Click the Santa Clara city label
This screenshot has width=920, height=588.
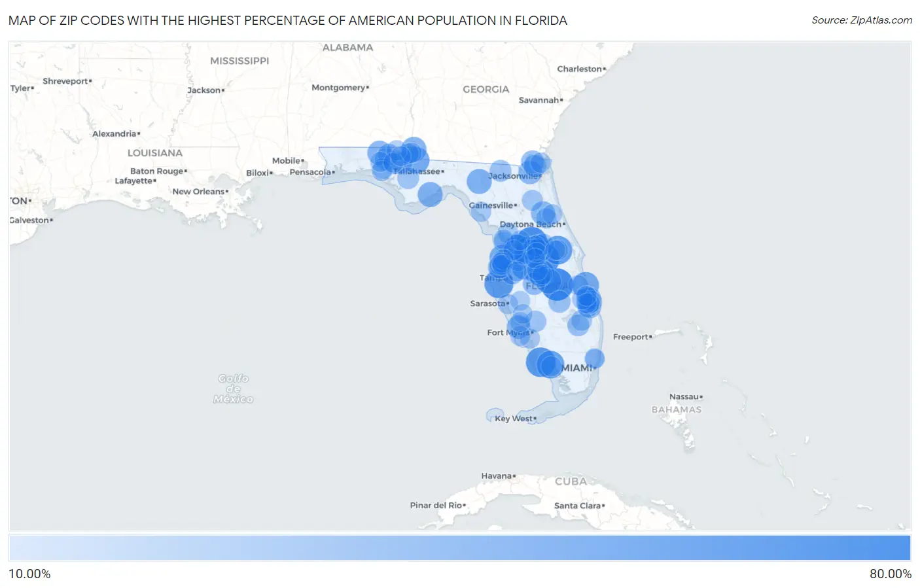click(x=577, y=506)
